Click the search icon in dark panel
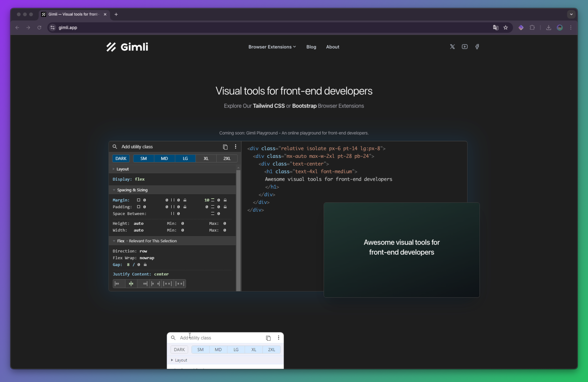This screenshot has height=382, width=588. pos(115,147)
